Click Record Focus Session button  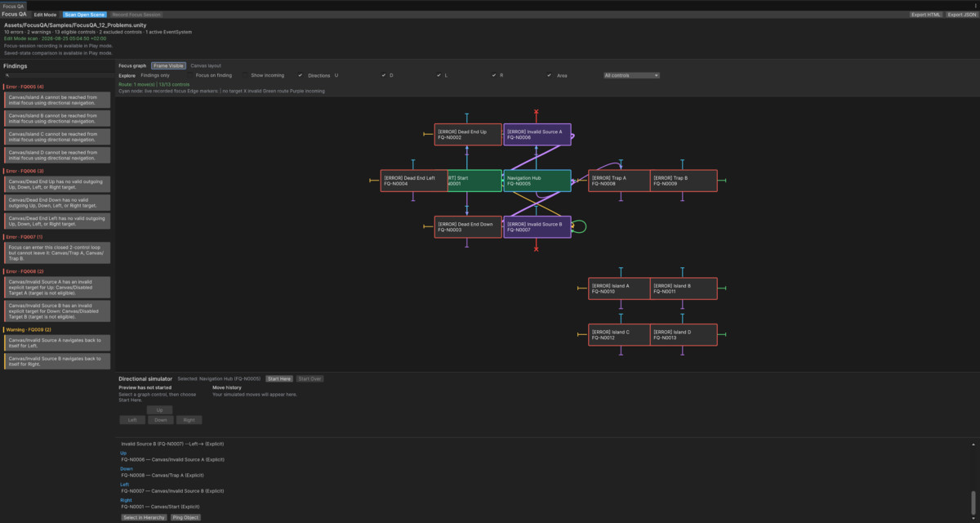point(136,15)
